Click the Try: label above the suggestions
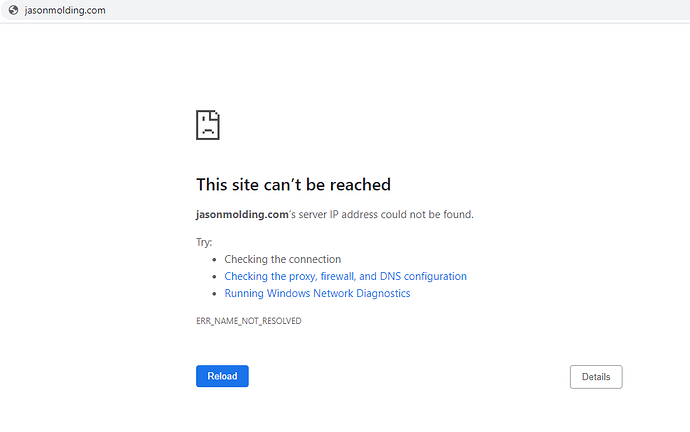 click(x=204, y=242)
